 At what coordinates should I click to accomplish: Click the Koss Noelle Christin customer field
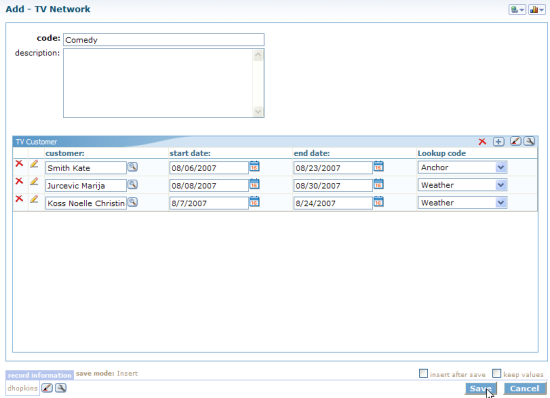click(86, 203)
